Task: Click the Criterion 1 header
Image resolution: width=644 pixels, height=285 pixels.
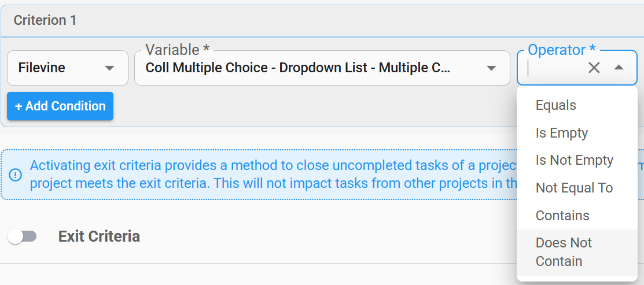Action: point(45,20)
